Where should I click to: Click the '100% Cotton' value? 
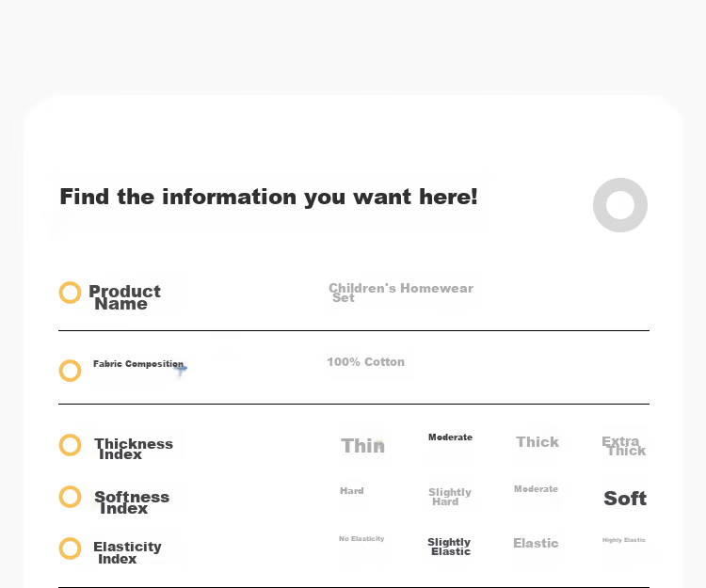tap(365, 362)
